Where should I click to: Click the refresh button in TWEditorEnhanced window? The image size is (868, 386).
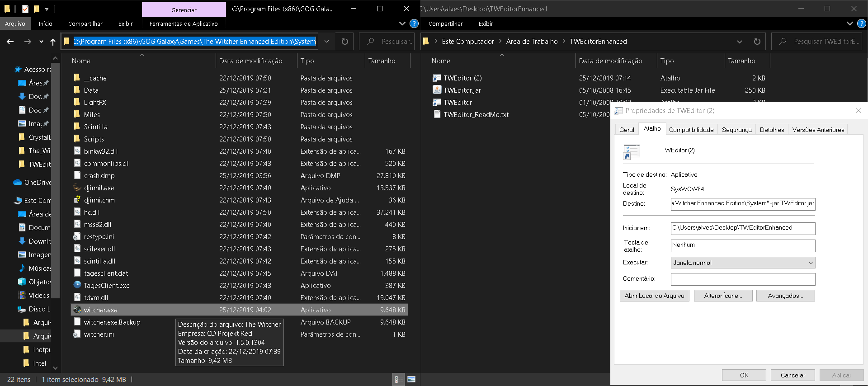click(757, 42)
